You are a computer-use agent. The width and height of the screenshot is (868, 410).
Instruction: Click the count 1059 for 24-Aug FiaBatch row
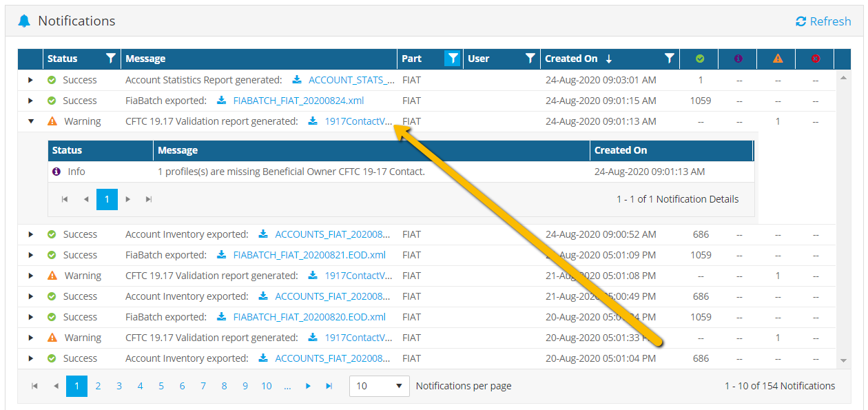tap(701, 101)
